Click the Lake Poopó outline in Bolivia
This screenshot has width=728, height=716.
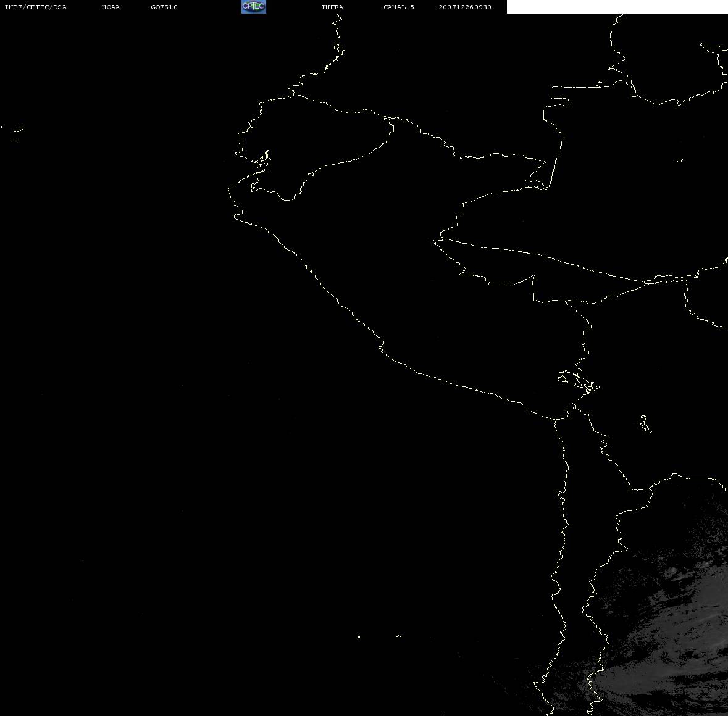[x=645, y=424]
